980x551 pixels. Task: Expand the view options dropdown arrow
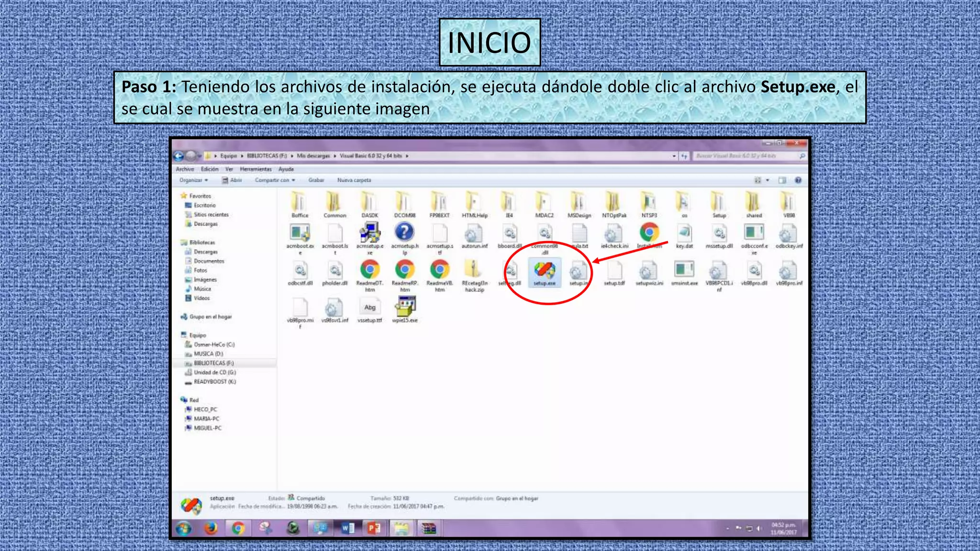pyautogui.click(x=768, y=180)
